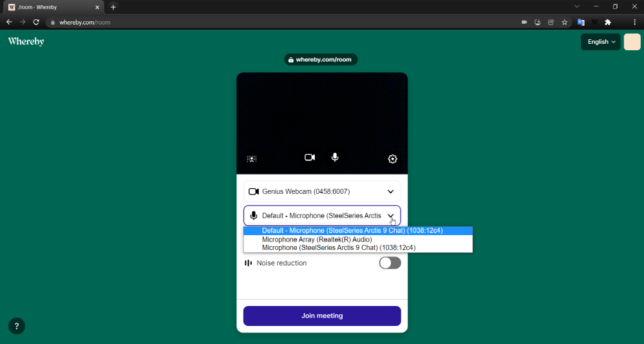Click the Join meeting button
The height and width of the screenshot is (344, 644).
point(322,316)
